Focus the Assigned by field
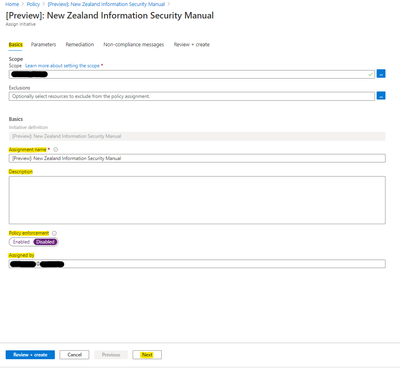400x368 pixels. pyautogui.click(x=197, y=264)
